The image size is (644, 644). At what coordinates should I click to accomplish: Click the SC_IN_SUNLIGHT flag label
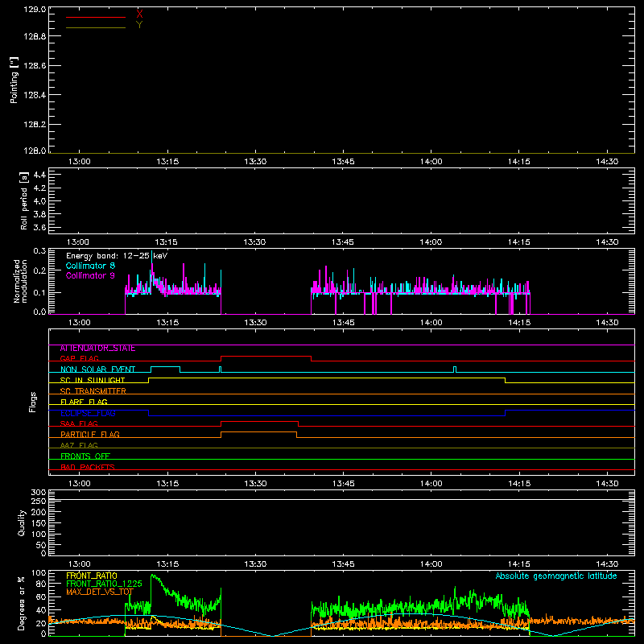click(93, 380)
